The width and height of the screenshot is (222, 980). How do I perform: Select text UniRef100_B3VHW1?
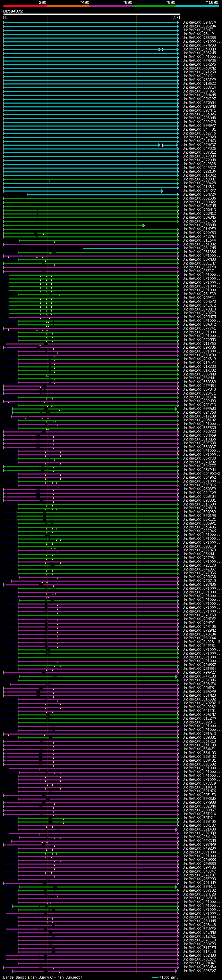199,378
